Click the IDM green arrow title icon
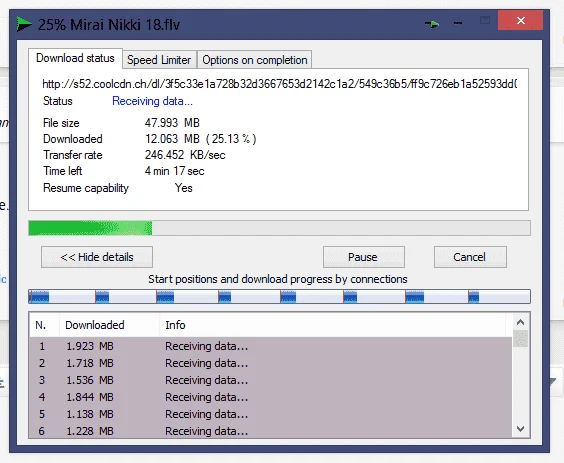This screenshot has height=463, width=564. point(24,24)
